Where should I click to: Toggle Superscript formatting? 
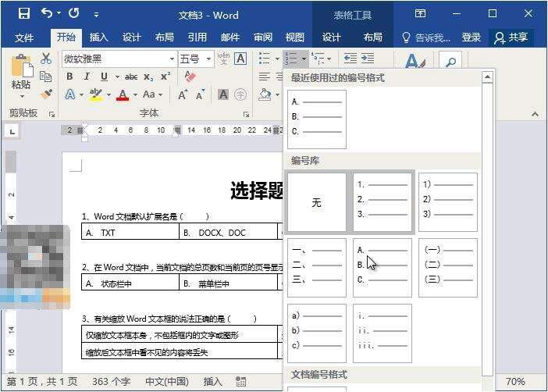coord(165,77)
